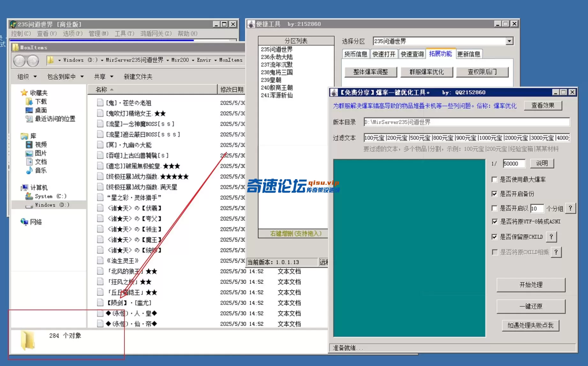The width and height of the screenshot is (588, 366).
Task: Open the Recent places icon in the sidebar
Action: click(x=29, y=119)
